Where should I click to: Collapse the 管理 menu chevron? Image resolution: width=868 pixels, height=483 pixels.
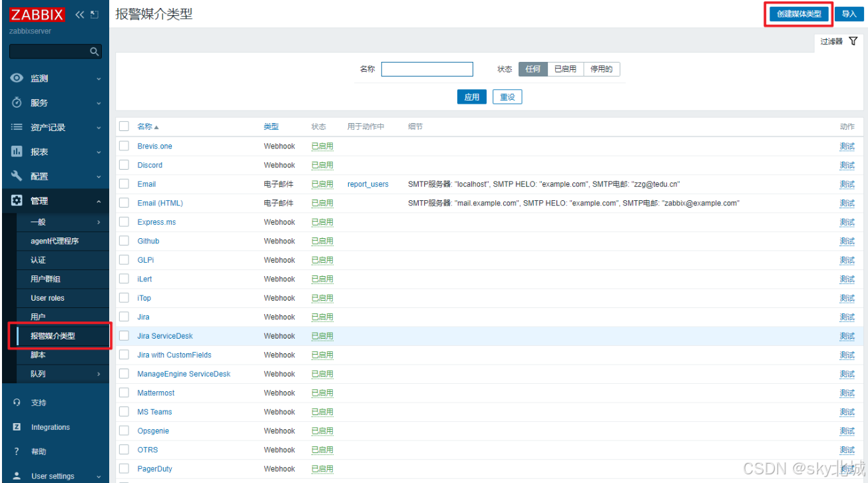click(x=99, y=201)
